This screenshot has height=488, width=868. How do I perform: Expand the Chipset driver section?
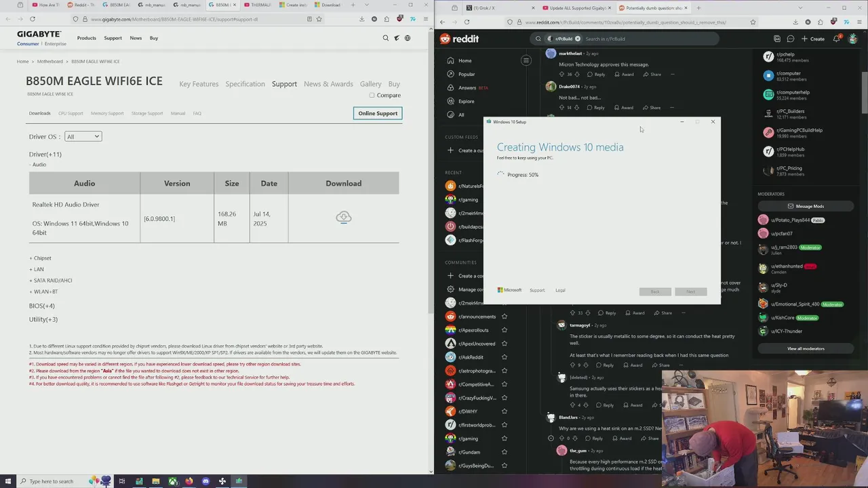point(40,258)
